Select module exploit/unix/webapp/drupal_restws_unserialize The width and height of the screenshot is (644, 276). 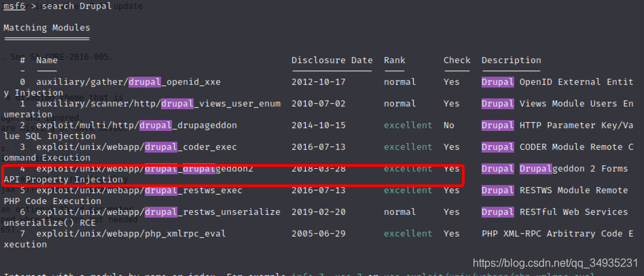158,212
